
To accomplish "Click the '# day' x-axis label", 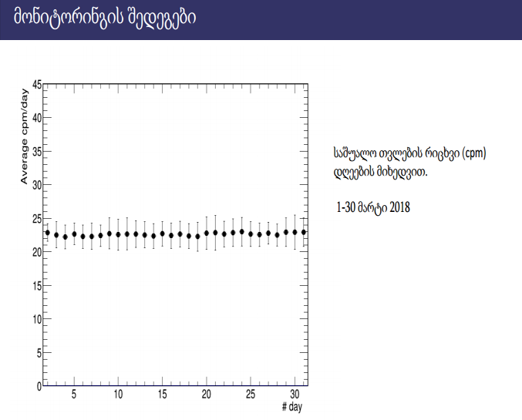I will click(x=292, y=407).
